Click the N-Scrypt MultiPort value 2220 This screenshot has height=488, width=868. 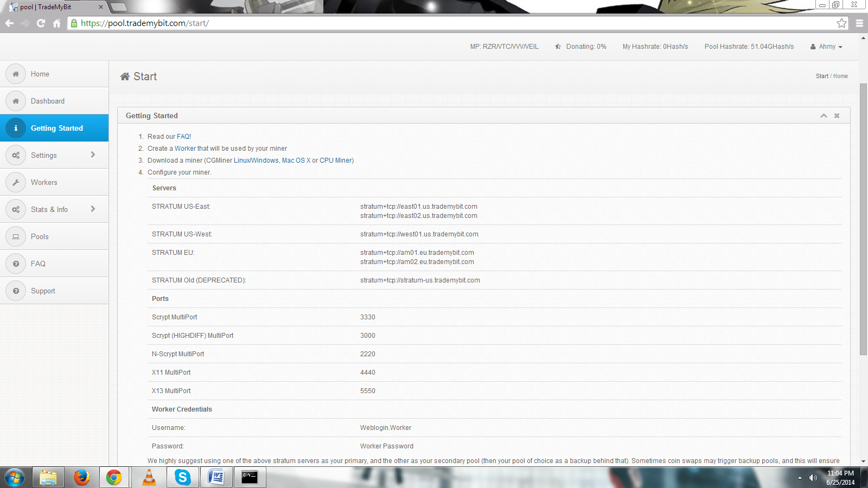[x=368, y=354]
